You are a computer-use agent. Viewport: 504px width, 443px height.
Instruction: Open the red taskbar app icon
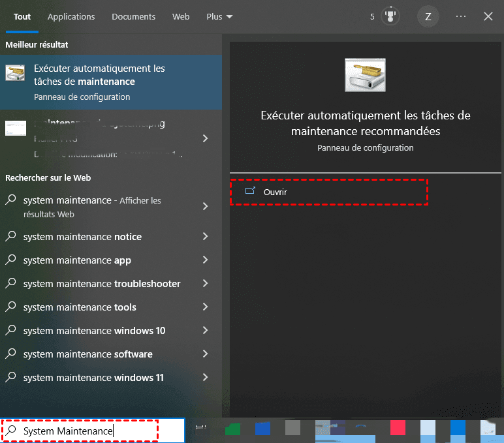[398, 428]
